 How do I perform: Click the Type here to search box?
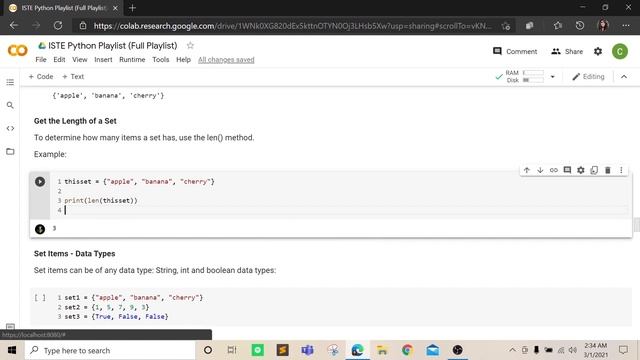click(x=110, y=350)
